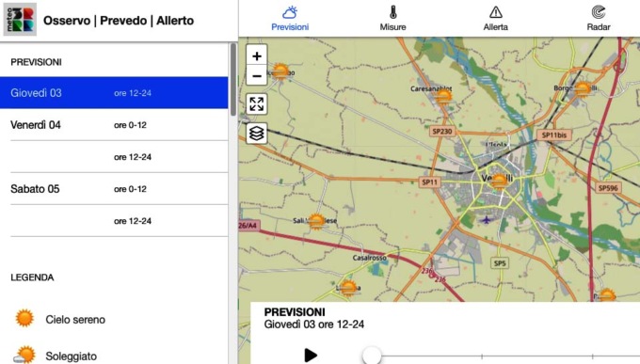Click the PREVISIONI sidebar heading
This screenshot has width=640, height=364.
(x=36, y=62)
